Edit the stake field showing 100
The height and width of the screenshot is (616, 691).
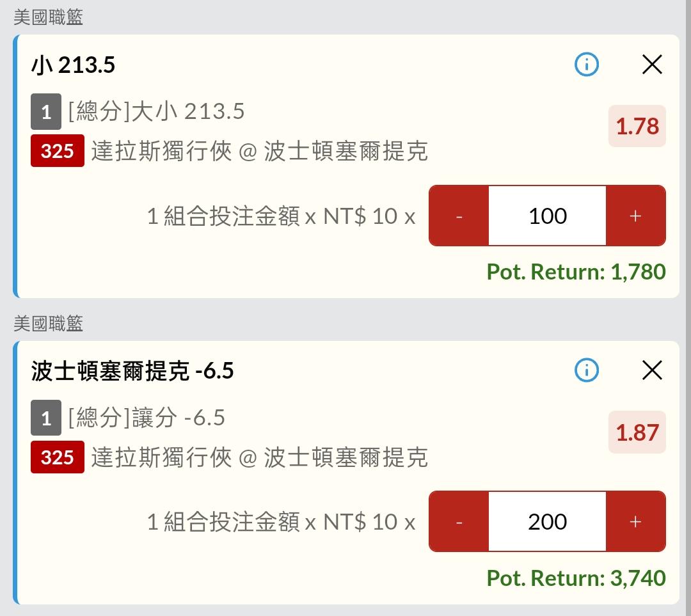click(547, 216)
